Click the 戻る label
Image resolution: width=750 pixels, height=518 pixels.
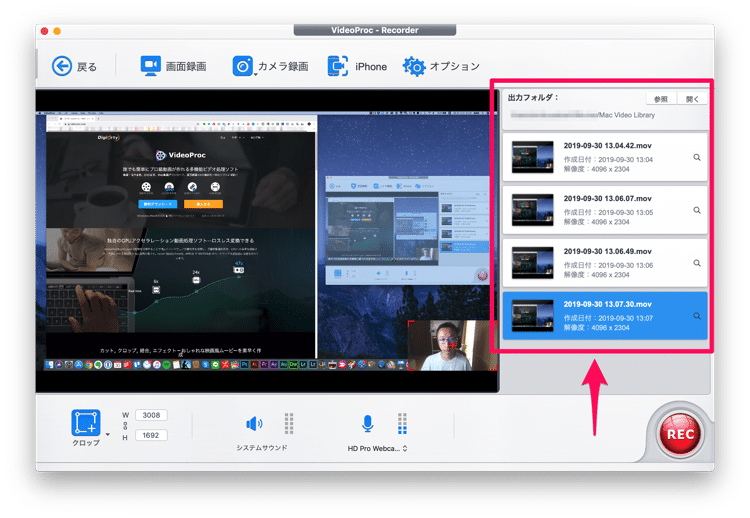click(x=87, y=67)
